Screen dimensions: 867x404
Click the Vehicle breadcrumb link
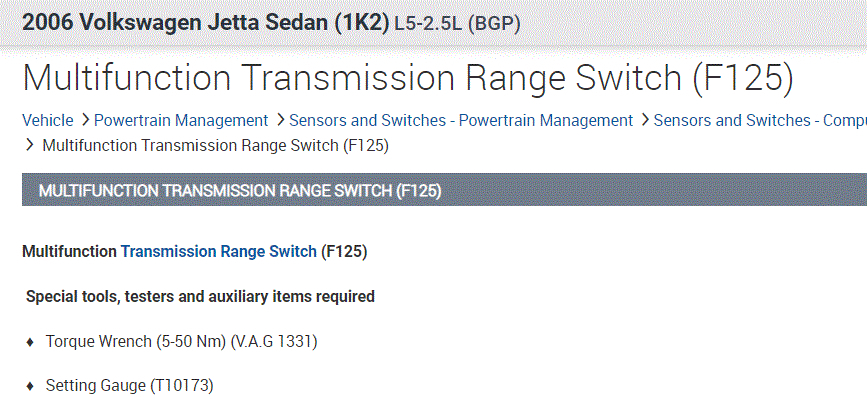tap(48, 120)
